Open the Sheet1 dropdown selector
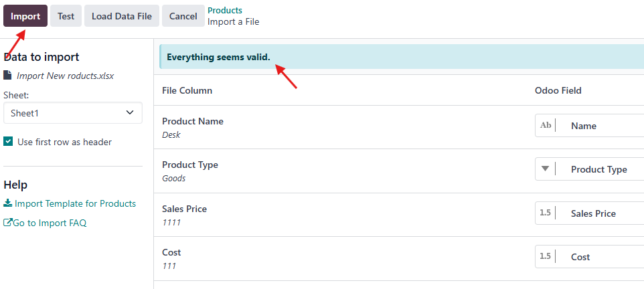This screenshot has width=644, height=289. click(x=72, y=113)
